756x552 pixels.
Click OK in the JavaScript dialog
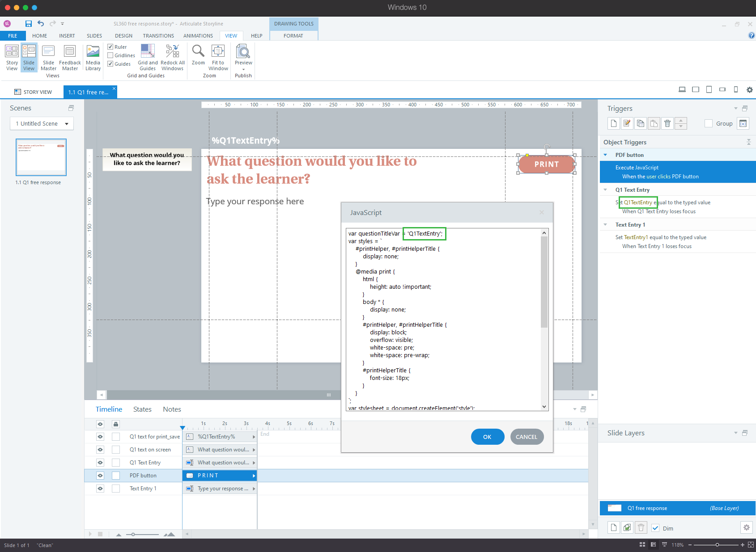click(488, 437)
